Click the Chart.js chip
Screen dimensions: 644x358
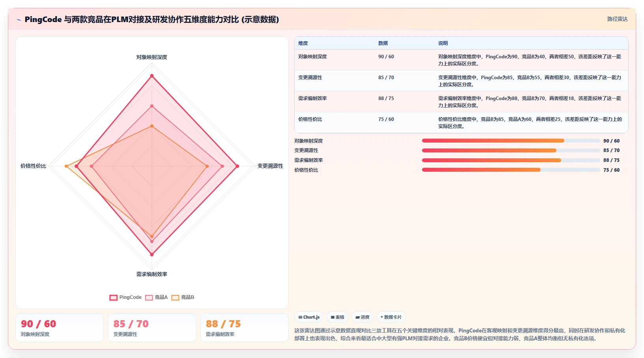tap(309, 317)
